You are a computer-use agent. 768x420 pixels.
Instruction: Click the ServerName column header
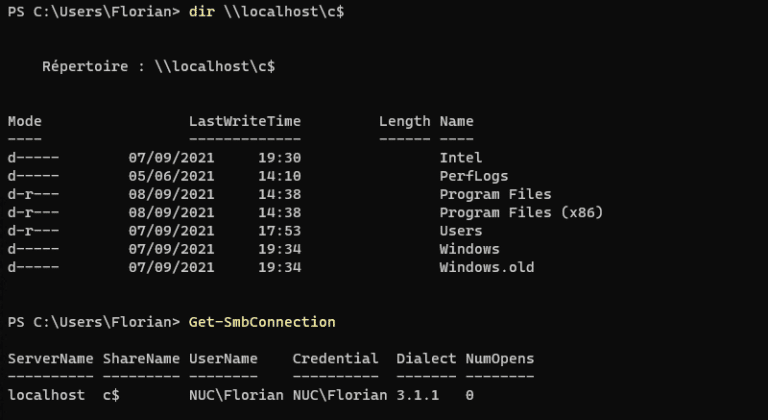click(50, 358)
